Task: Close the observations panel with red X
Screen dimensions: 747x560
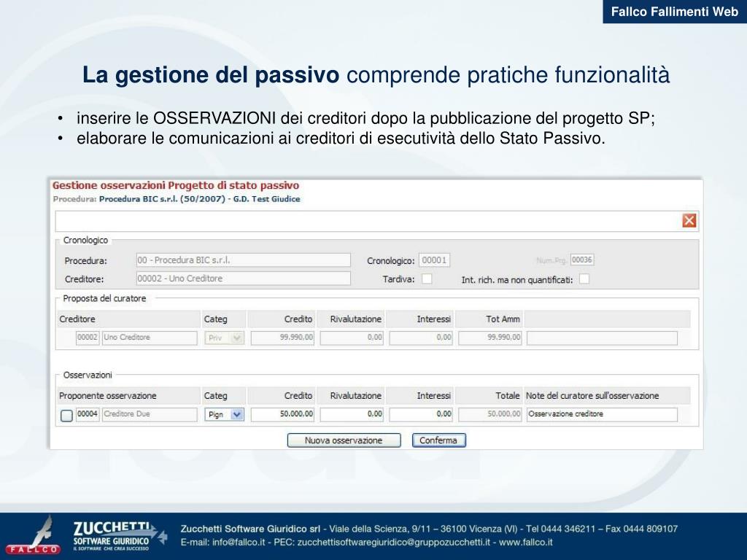Action: point(689,220)
